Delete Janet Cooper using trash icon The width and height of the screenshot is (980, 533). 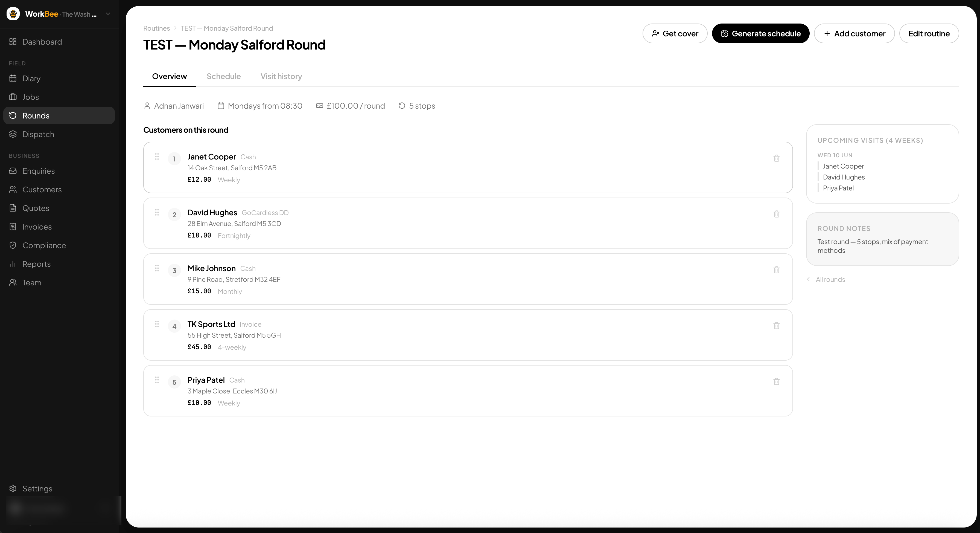click(x=777, y=158)
